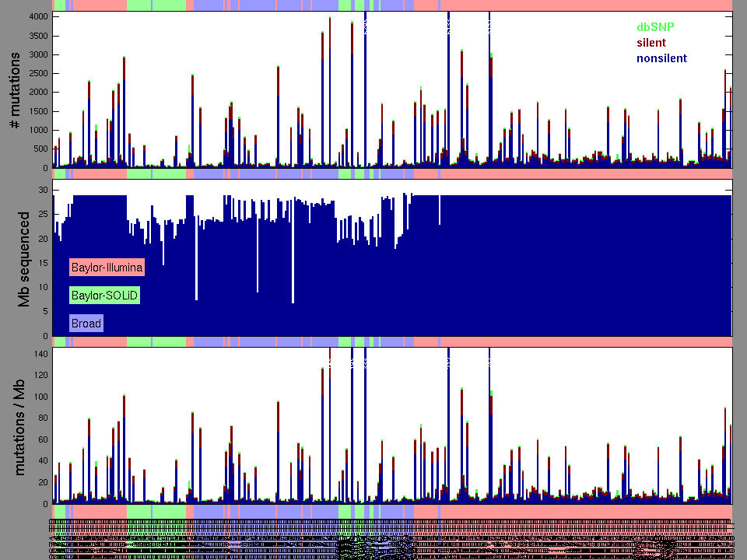Select the silent legend entry
Viewport: 747px width, 560px height.
[651, 42]
